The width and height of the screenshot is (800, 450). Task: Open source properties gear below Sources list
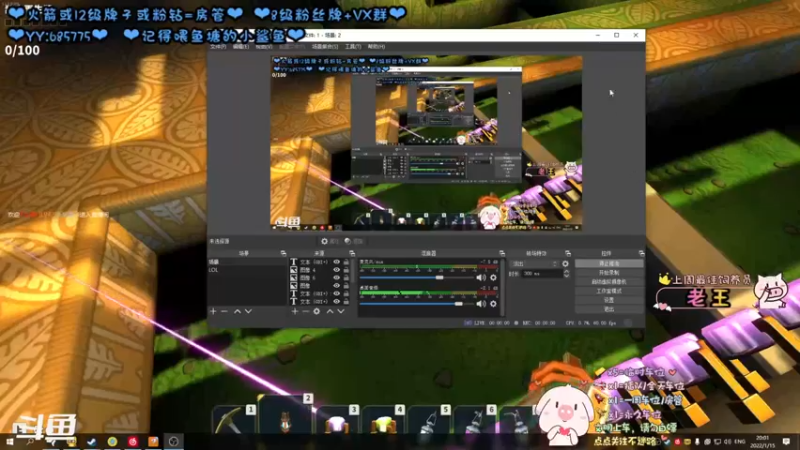click(x=317, y=311)
